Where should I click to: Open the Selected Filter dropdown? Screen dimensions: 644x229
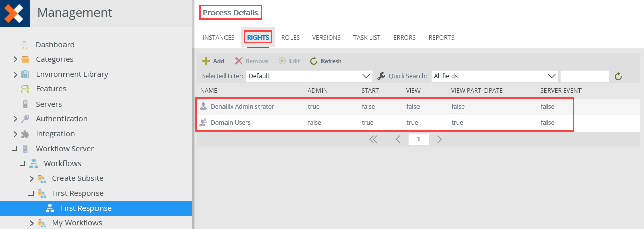coord(309,76)
